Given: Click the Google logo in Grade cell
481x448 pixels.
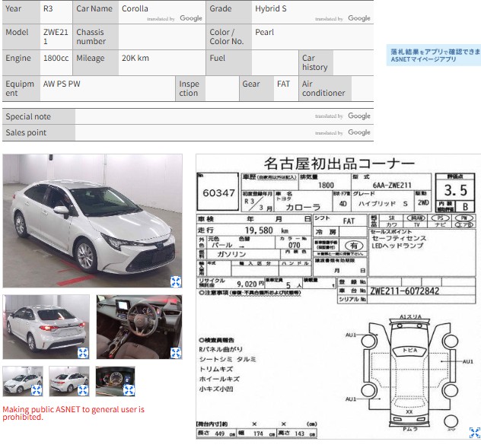Looking at the screenshot, I should 359,18.
